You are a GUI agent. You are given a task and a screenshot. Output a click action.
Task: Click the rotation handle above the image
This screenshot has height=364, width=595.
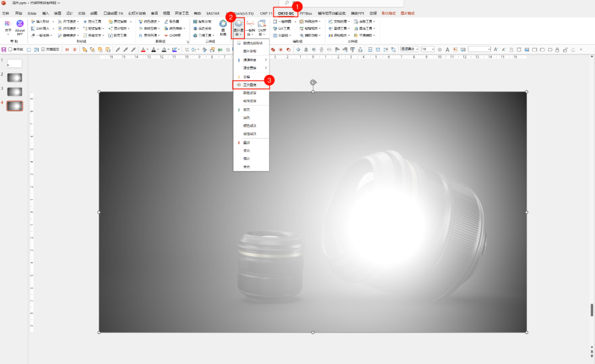coord(313,83)
